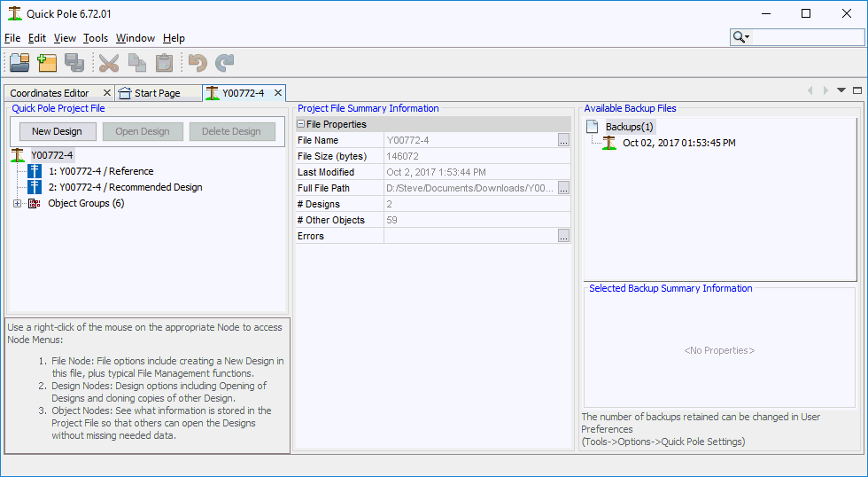Select the Object Groups (6) label
The image size is (868, 477).
coord(86,203)
